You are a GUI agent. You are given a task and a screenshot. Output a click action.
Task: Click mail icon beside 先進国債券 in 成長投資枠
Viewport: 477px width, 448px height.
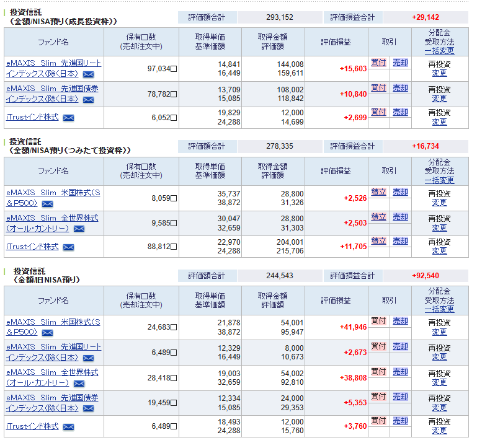coord(88,100)
